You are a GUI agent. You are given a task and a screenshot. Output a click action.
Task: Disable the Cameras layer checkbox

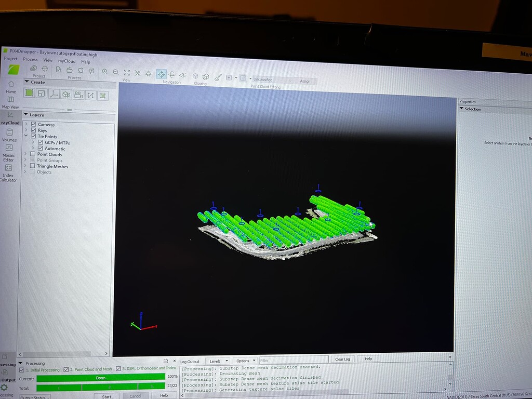tap(33, 124)
